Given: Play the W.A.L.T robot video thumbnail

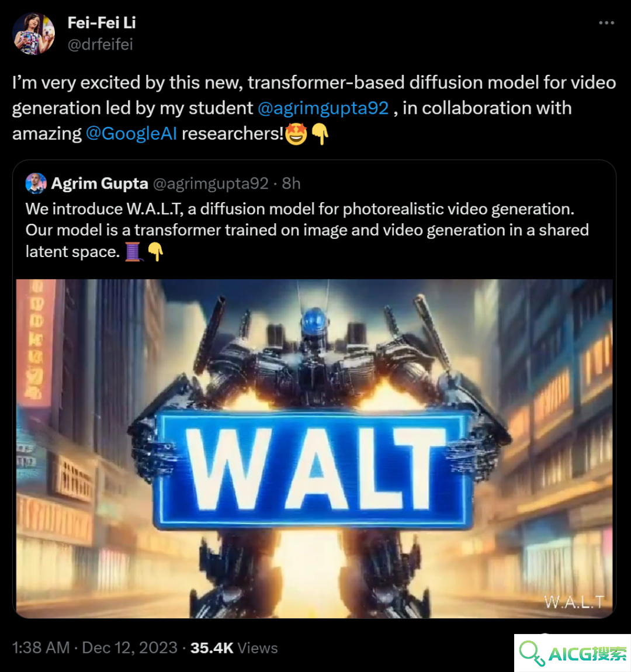Looking at the screenshot, I should (x=314, y=448).
